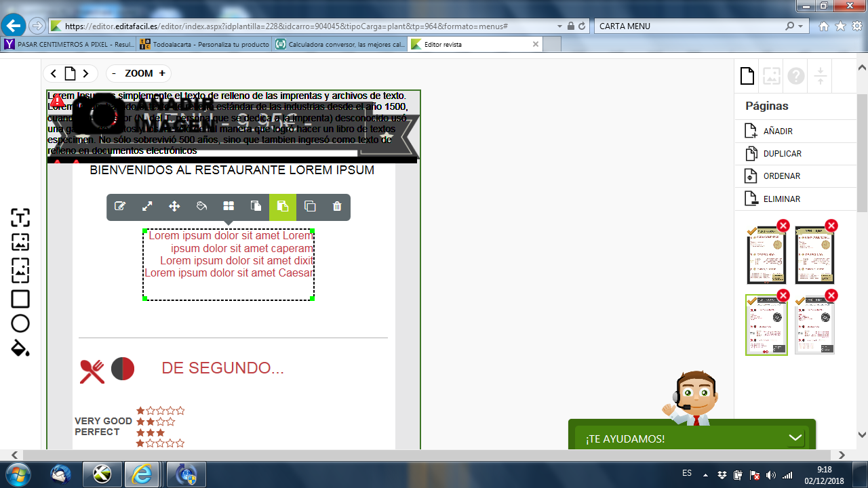Select the text box tool

coord(20,218)
